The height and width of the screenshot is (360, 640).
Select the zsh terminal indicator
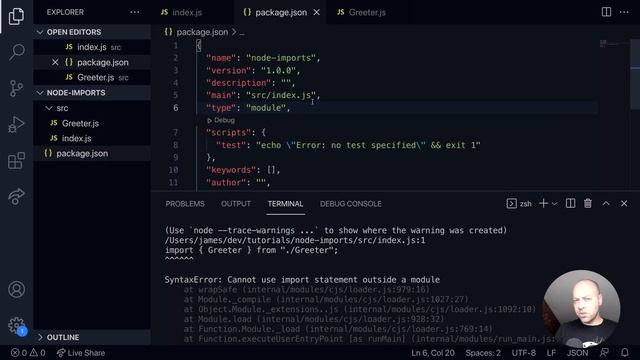pos(519,203)
